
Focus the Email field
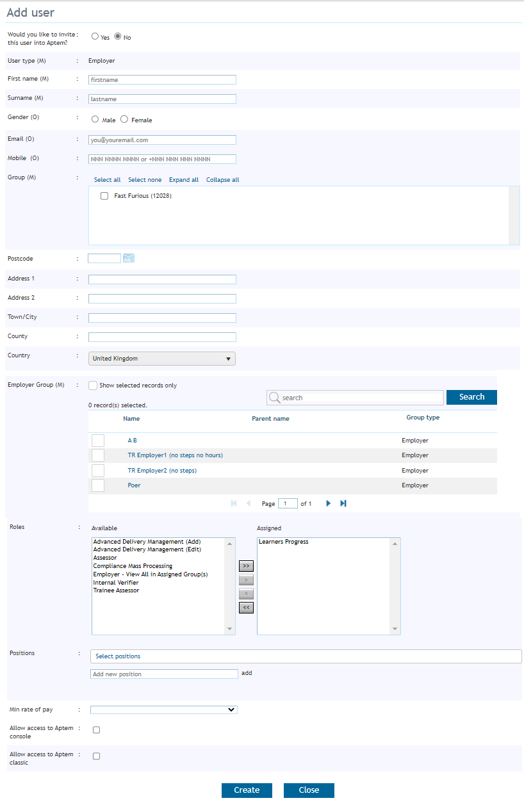pyautogui.click(x=162, y=140)
